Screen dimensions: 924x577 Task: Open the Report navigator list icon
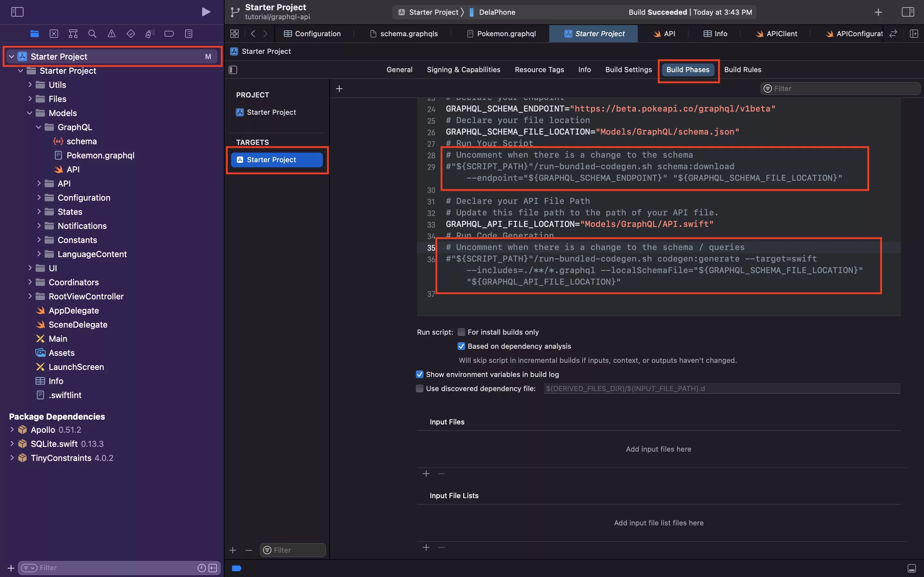click(189, 34)
